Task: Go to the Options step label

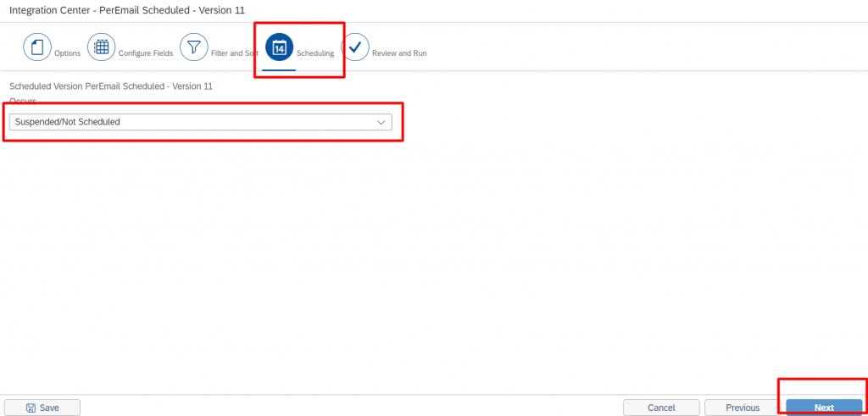Action: (x=67, y=53)
